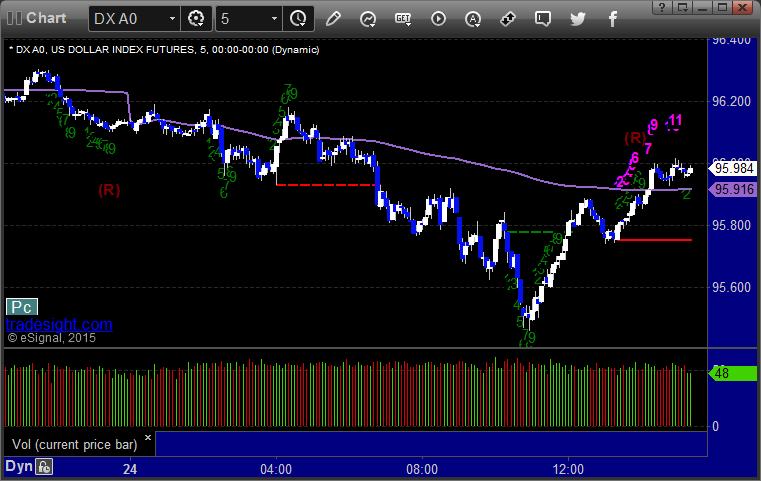The height and width of the screenshot is (481, 761).
Task: Click the 95.984 current price marker
Action: (x=733, y=168)
